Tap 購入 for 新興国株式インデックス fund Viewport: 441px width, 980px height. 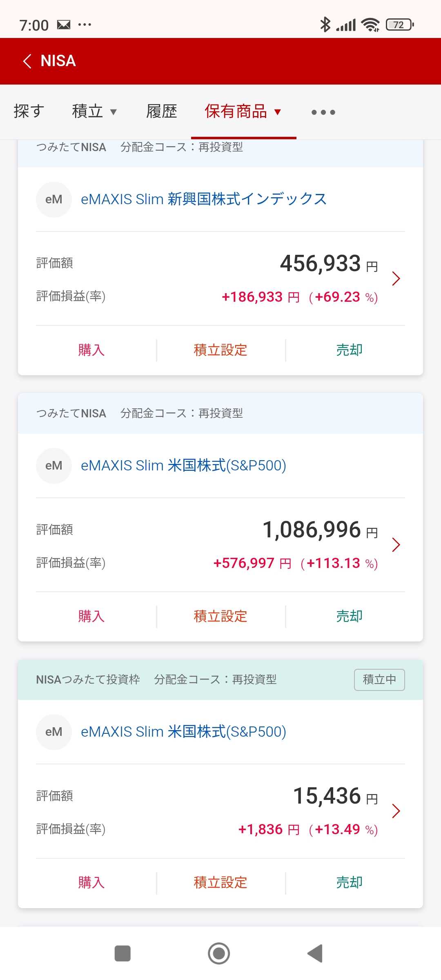click(x=91, y=350)
